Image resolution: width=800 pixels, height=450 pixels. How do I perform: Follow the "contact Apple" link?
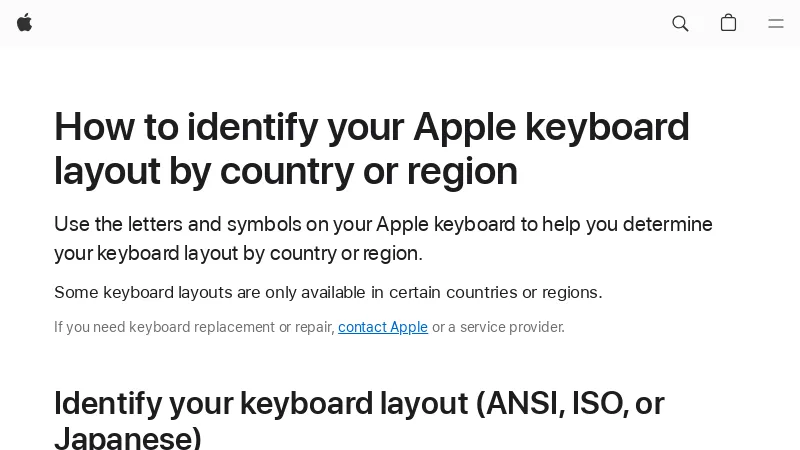pos(383,327)
